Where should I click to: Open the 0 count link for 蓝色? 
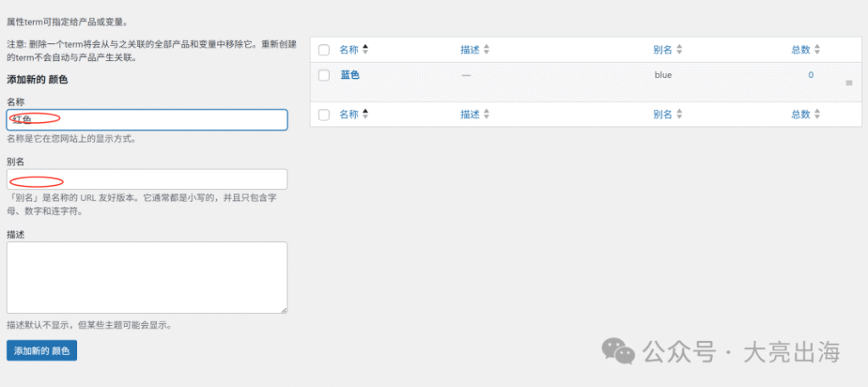[811, 76]
